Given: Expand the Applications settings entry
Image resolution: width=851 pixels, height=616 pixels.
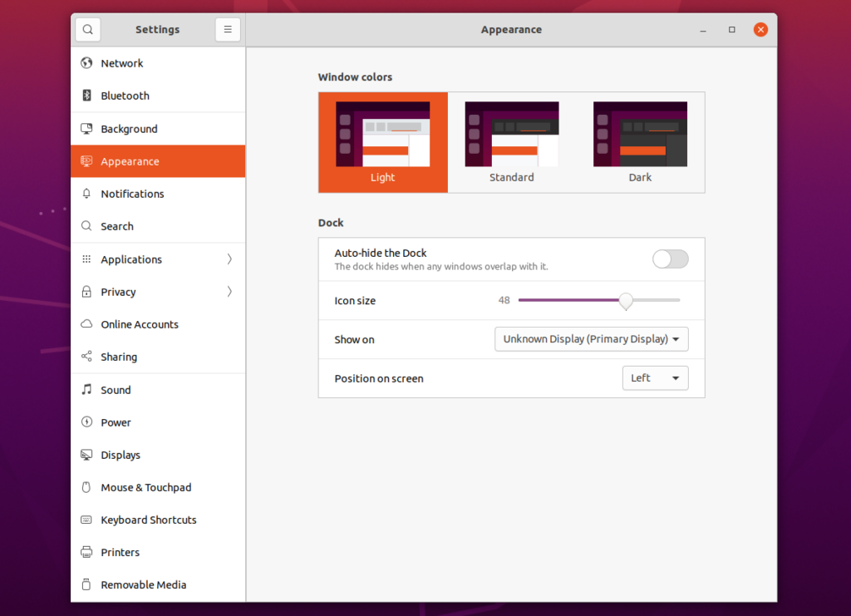Looking at the screenshot, I should [x=158, y=259].
